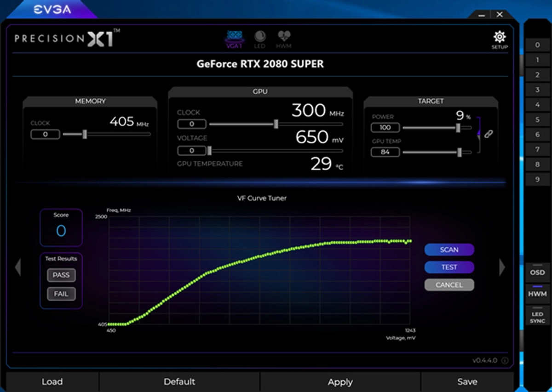Select profile slot 0
The width and height of the screenshot is (552, 392).
537,45
